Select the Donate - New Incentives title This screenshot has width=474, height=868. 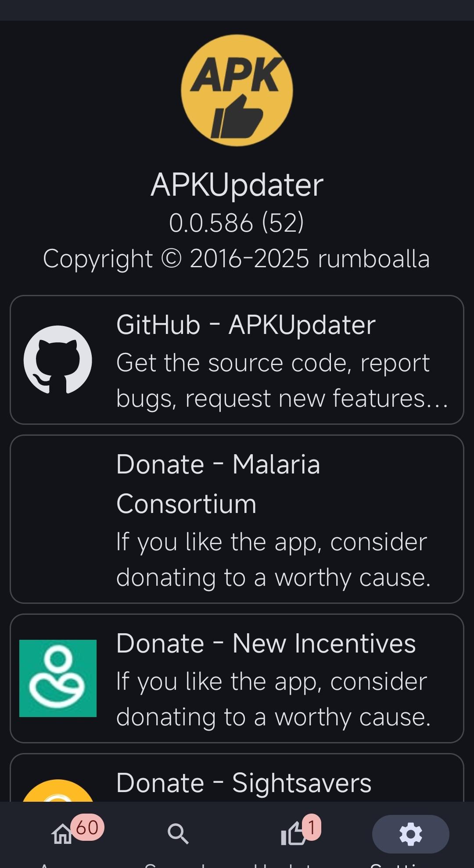(266, 643)
